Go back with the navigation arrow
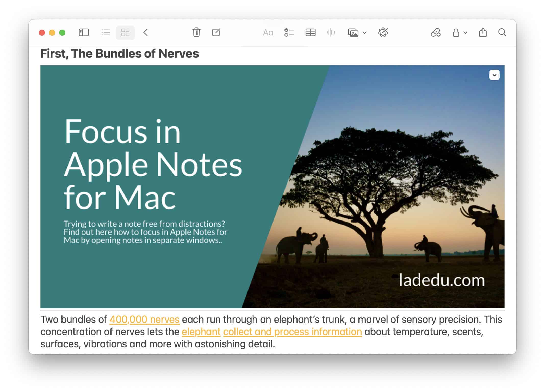Image resolution: width=545 pixels, height=392 pixels. (145, 32)
